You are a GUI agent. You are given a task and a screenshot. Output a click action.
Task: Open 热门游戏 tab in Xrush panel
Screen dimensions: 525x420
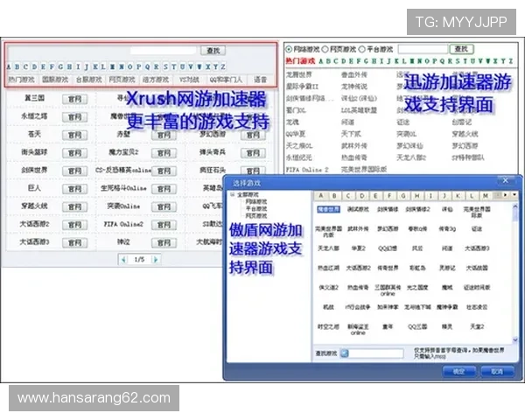pos(21,80)
